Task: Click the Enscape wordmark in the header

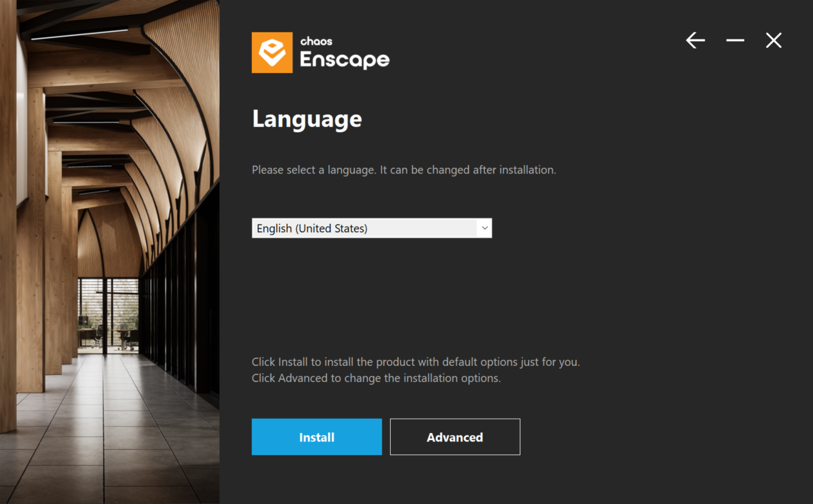Action: (345, 59)
